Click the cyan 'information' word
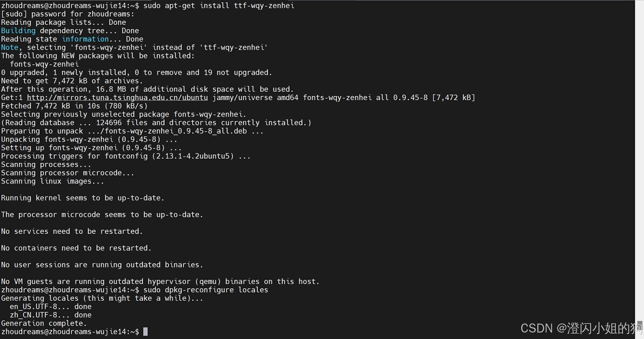The height and width of the screenshot is (339, 644). click(85, 39)
